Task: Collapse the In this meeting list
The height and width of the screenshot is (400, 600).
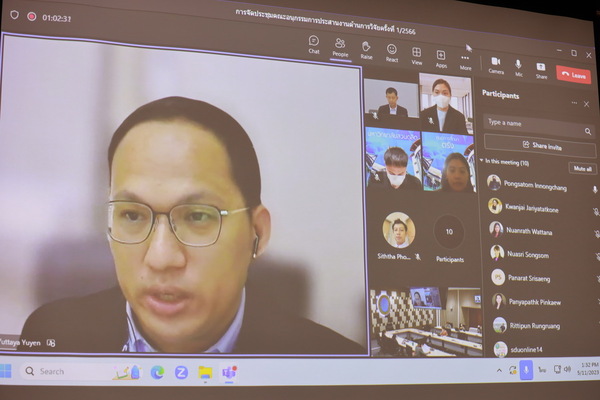Action: [x=482, y=160]
